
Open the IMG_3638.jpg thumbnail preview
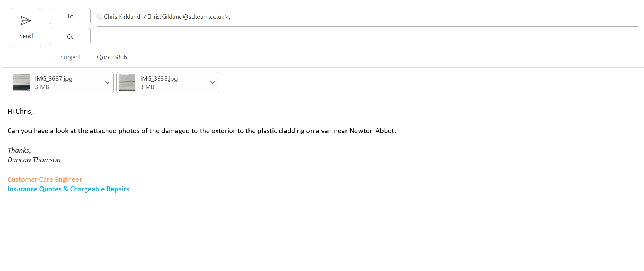127,82
